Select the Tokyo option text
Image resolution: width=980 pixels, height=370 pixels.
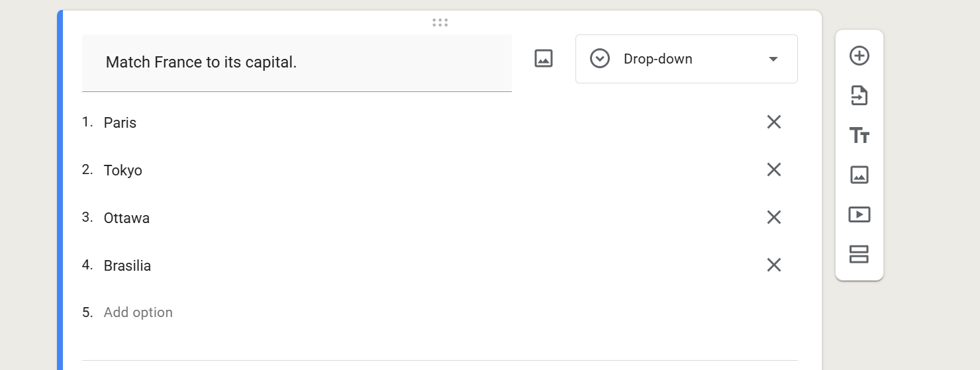123,170
